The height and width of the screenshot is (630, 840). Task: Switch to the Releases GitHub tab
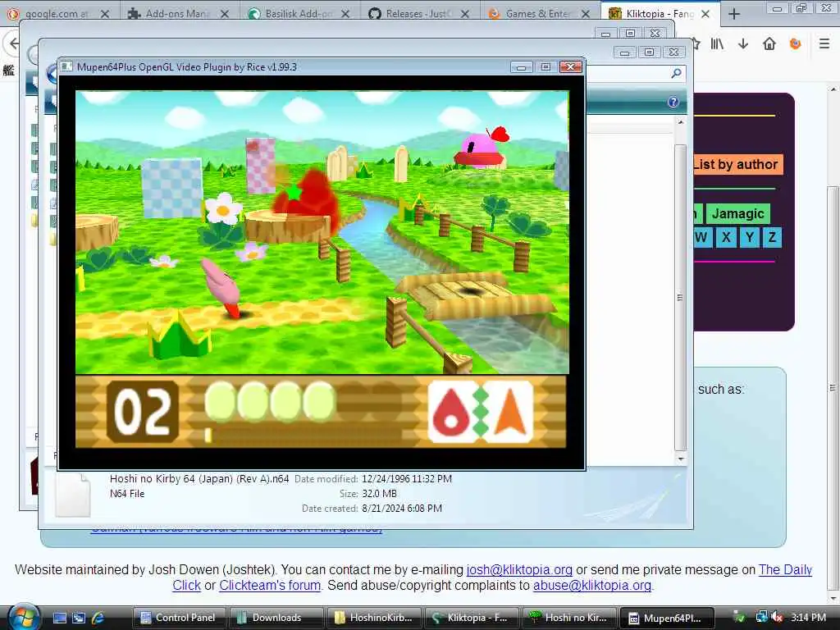coord(418,14)
